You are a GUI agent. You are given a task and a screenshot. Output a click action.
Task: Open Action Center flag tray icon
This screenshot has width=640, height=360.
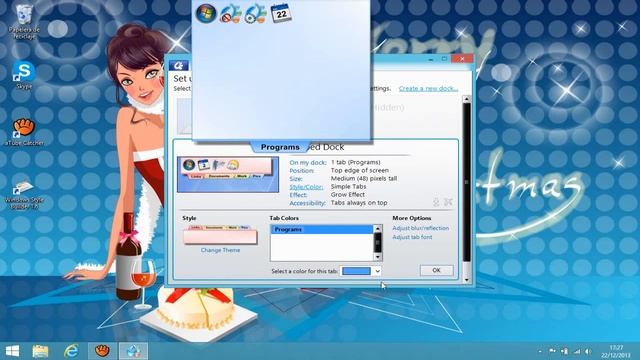pyautogui.click(x=552, y=351)
